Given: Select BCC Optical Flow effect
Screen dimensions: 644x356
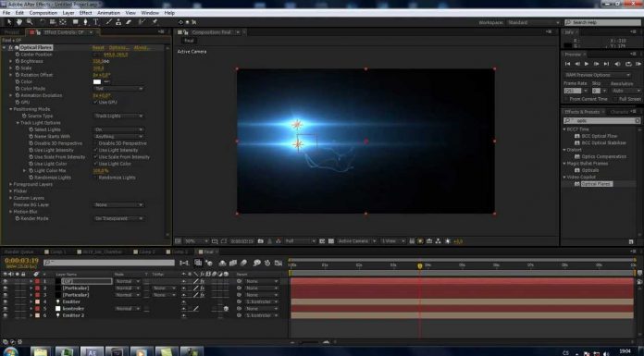Looking at the screenshot, I should pos(600,136).
